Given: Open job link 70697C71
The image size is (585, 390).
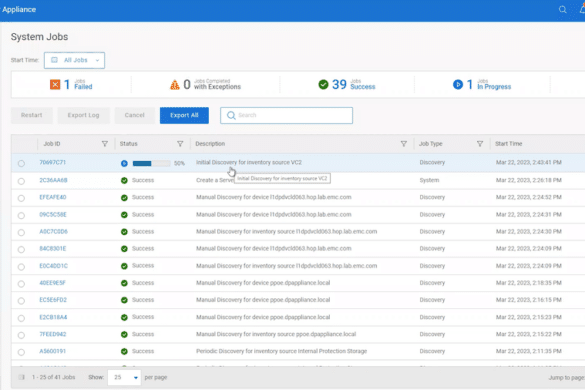Looking at the screenshot, I should [x=53, y=162].
